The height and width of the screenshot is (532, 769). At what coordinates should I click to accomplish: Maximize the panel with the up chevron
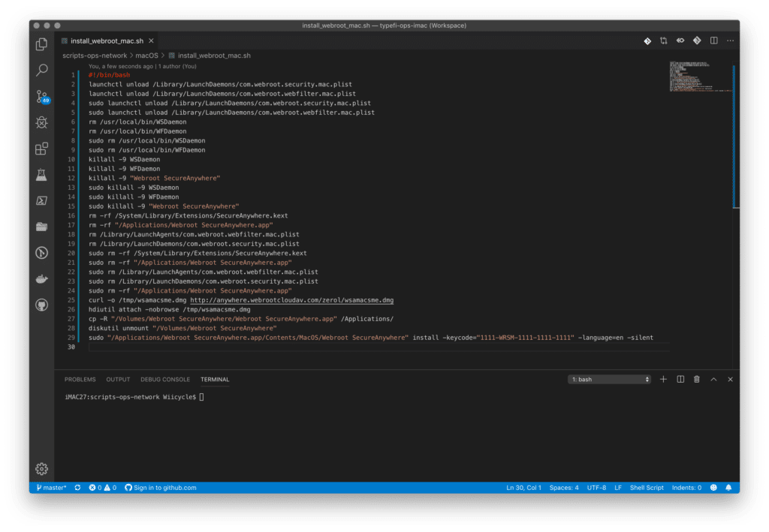[x=713, y=379]
